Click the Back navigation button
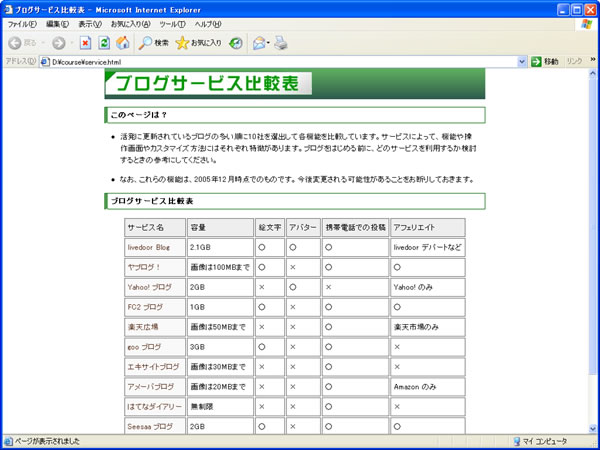This screenshot has height=450, width=600. tap(22, 43)
